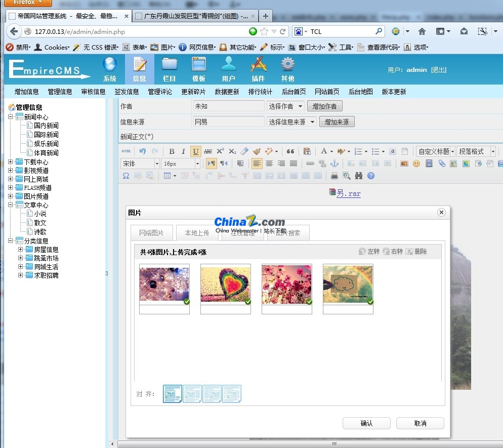
Task: Select the second image alignment option beside 对齐
Action: point(192,393)
